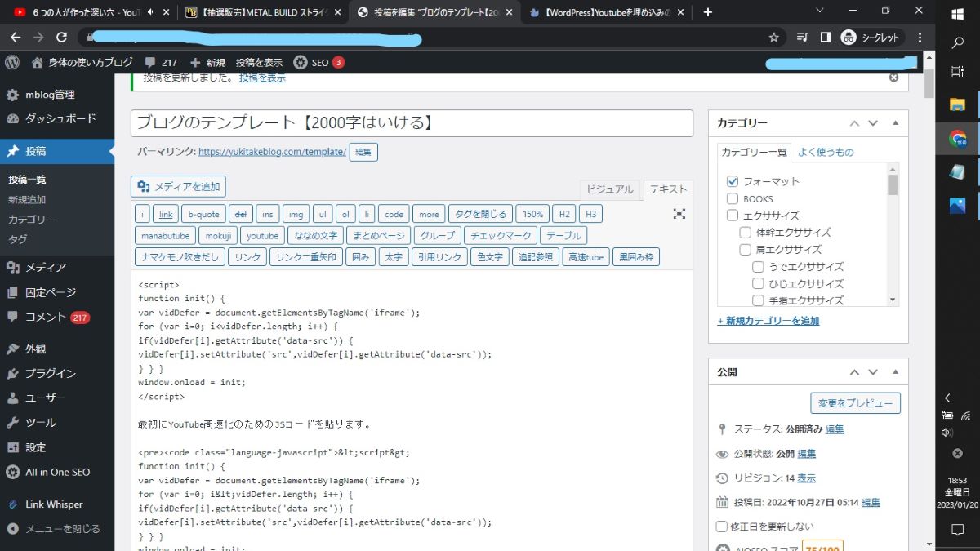Click the Windows volume icon
This screenshot has width=980, height=551.
pos(947,432)
